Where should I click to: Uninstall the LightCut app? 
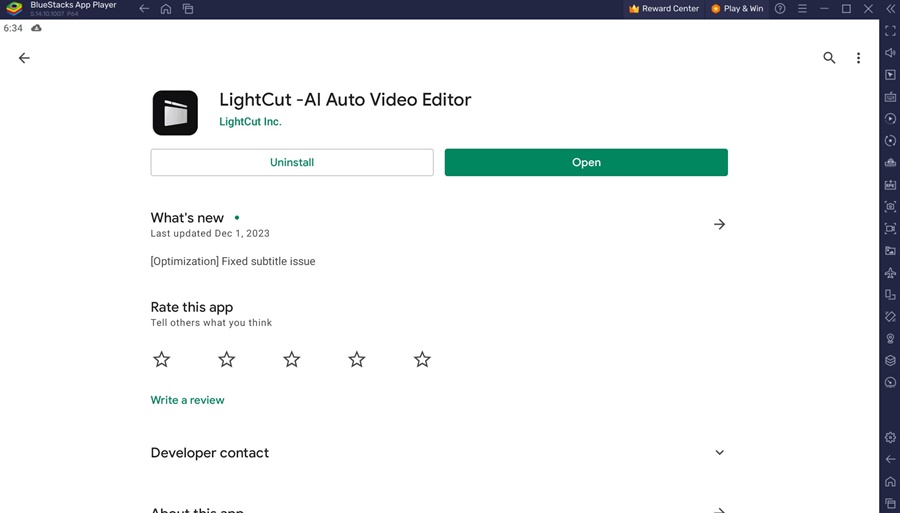pyautogui.click(x=292, y=162)
